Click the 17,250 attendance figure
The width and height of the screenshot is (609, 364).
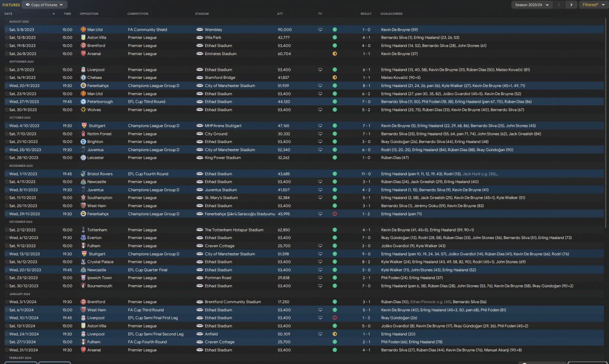[284, 302]
